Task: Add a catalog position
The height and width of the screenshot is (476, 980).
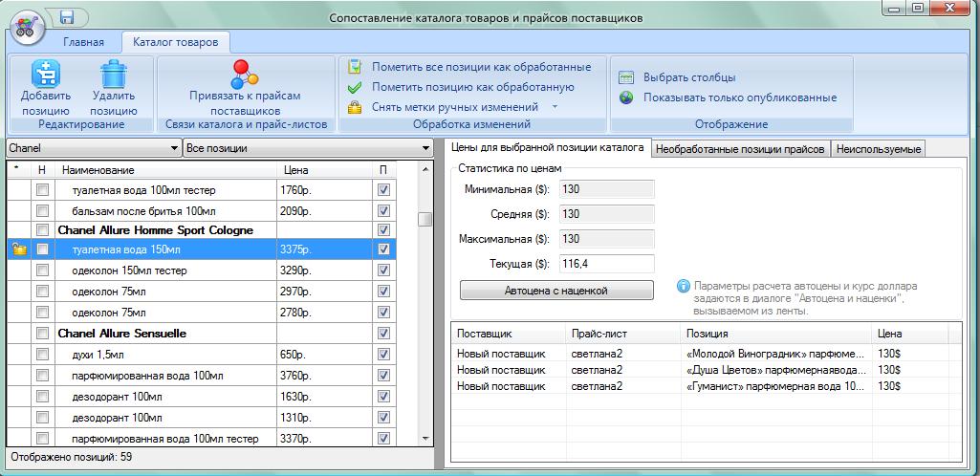Action: [x=46, y=88]
